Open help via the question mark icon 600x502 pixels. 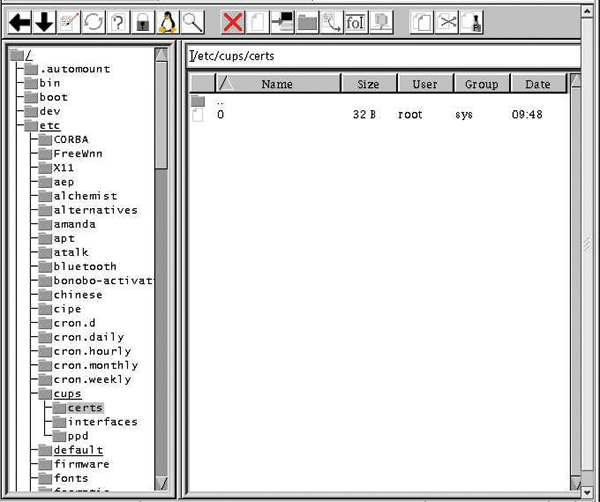point(117,20)
